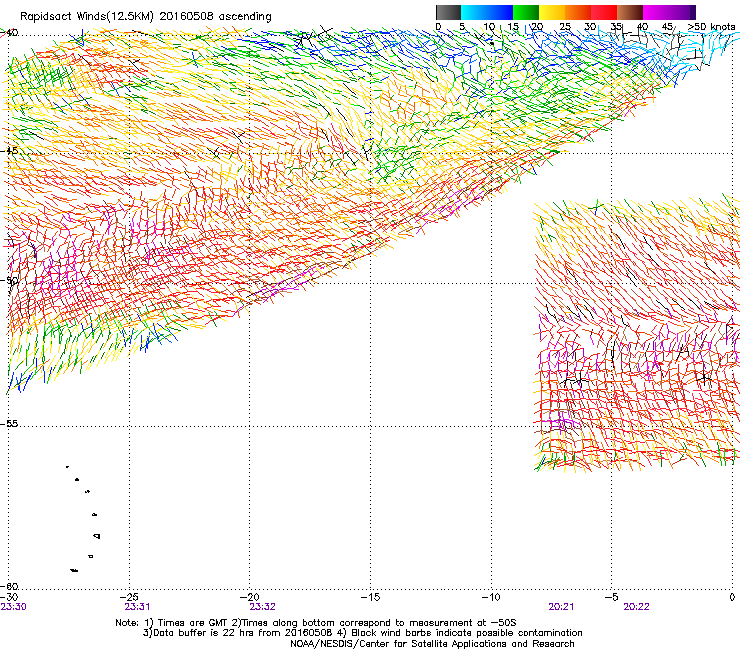This screenshot has height=650, width=740.
Task: Click the blue 10-15 knots legend swatch
Action: click(500, 12)
